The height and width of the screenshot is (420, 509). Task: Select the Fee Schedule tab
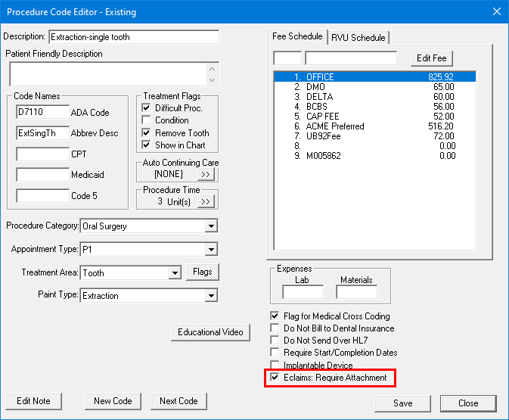click(x=298, y=36)
